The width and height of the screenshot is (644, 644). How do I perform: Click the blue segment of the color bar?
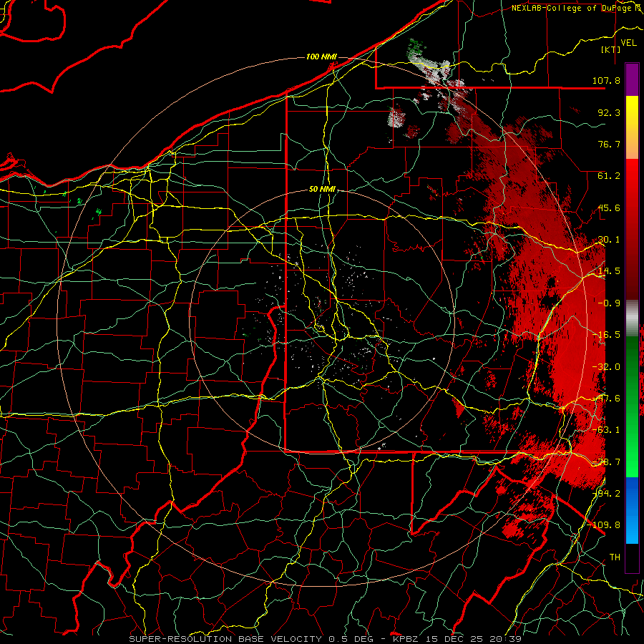click(632, 510)
